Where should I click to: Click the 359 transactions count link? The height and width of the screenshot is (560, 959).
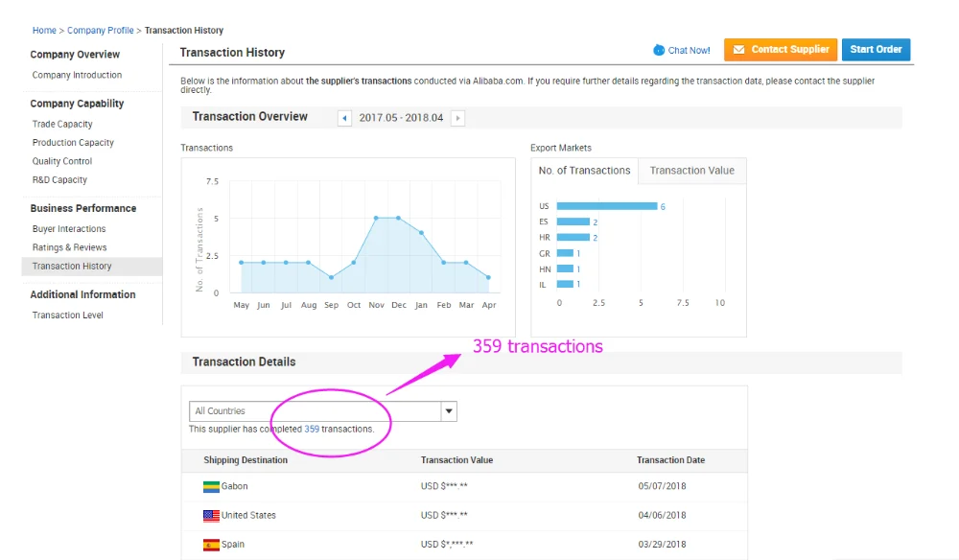pos(312,429)
